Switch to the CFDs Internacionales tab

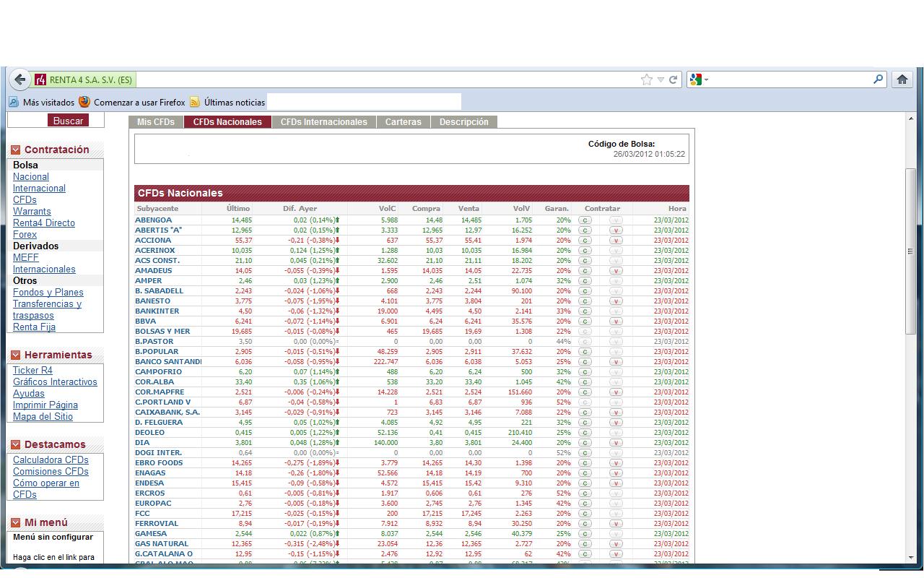pyautogui.click(x=323, y=122)
